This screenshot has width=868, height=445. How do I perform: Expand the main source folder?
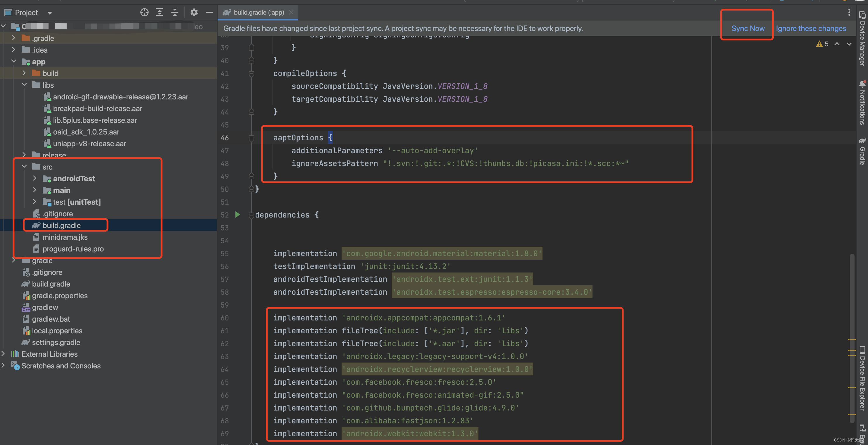tap(35, 189)
